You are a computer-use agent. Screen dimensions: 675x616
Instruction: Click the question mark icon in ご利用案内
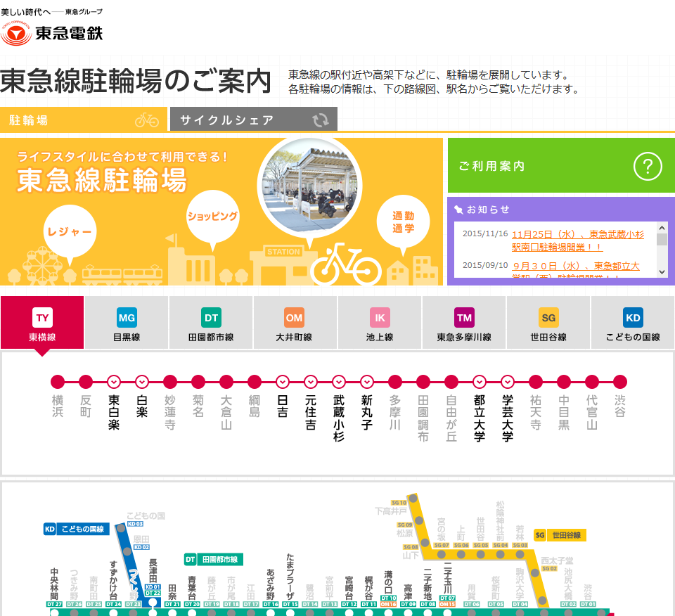click(x=648, y=166)
